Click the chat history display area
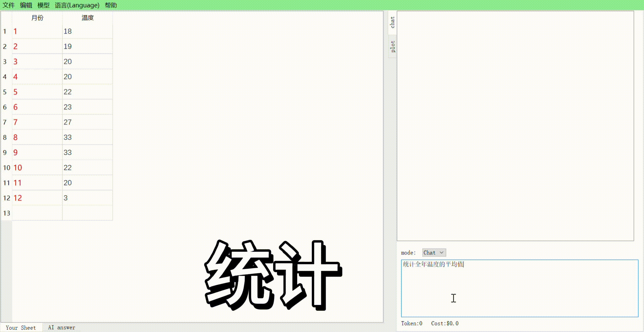 [515, 126]
